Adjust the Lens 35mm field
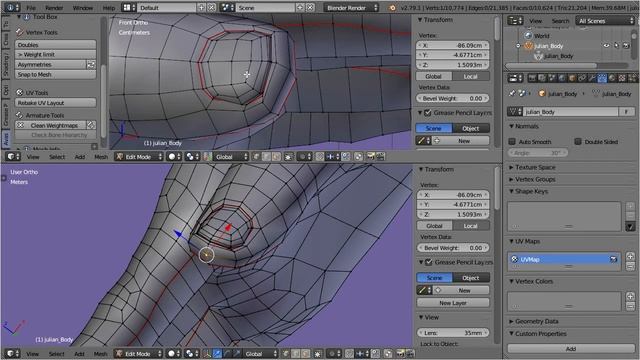The height and width of the screenshot is (360, 640). [453, 333]
